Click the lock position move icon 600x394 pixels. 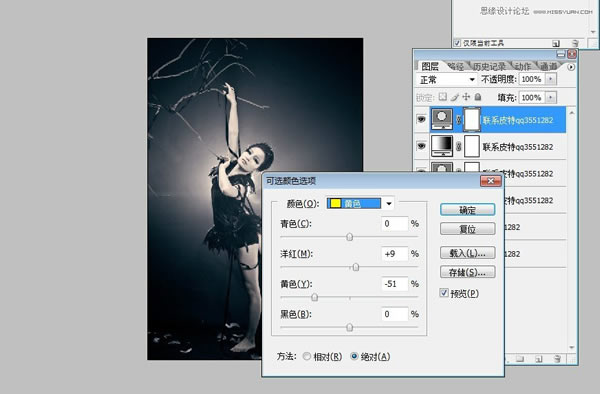pos(466,97)
